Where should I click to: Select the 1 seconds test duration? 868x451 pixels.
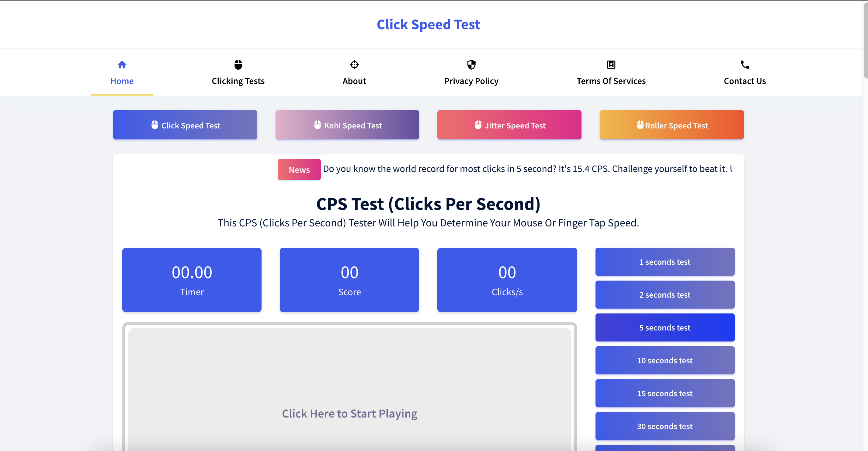[665, 261]
